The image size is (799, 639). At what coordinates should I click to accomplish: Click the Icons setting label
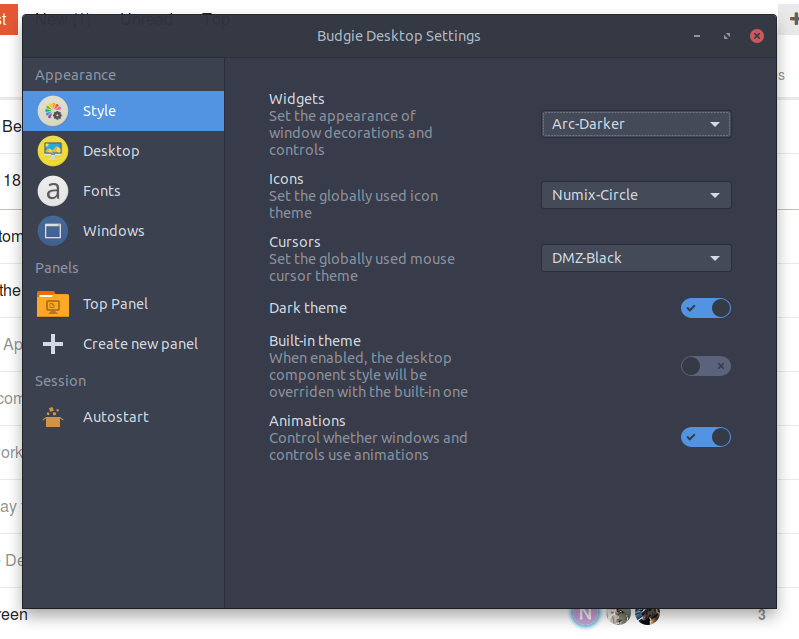[x=286, y=179]
